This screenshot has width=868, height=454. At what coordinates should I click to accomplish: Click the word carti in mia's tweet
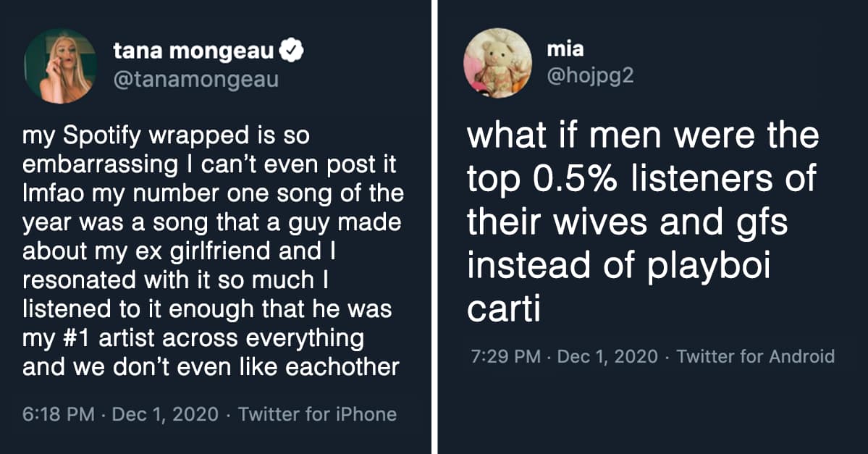(503, 309)
